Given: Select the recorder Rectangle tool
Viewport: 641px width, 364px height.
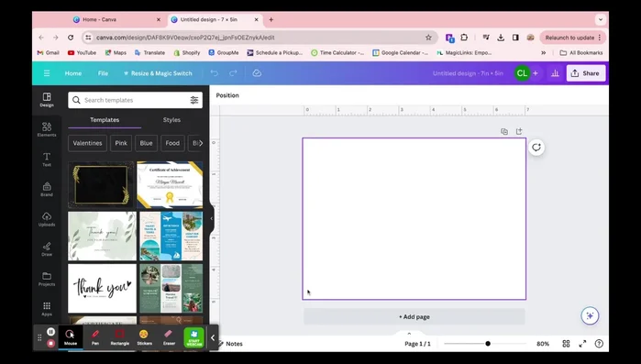Looking at the screenshot, I should click(120, 337).
